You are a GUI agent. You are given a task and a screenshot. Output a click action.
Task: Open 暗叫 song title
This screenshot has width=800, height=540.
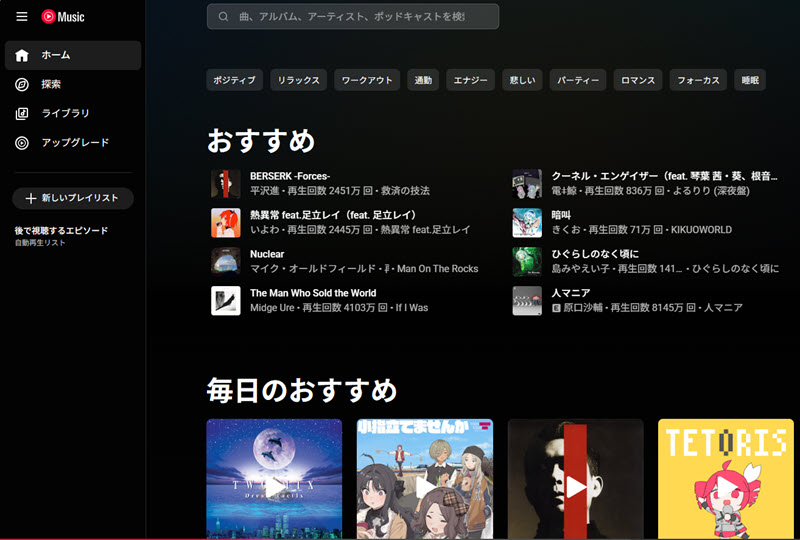tap(561, 215)
